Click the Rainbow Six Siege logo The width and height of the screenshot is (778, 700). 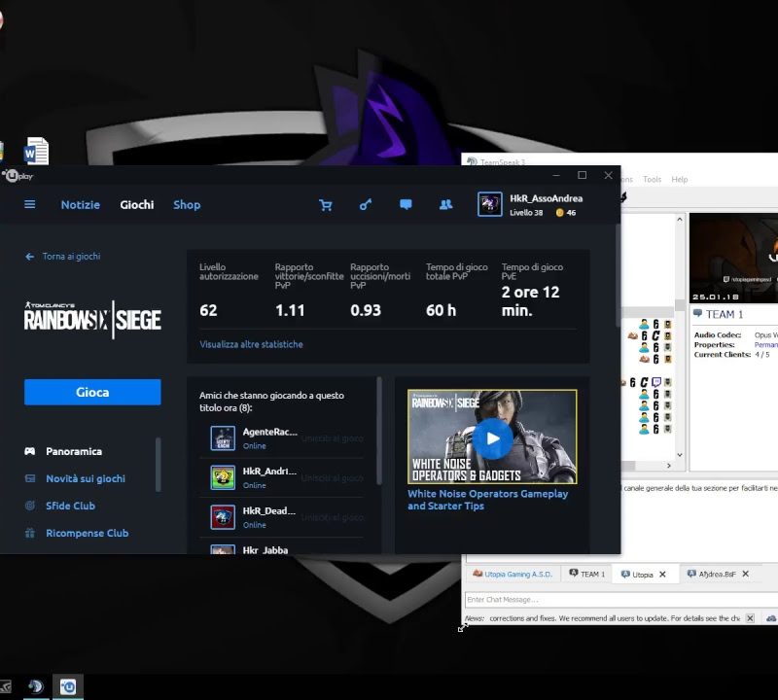pyautogui.click(x=92, y=320)
